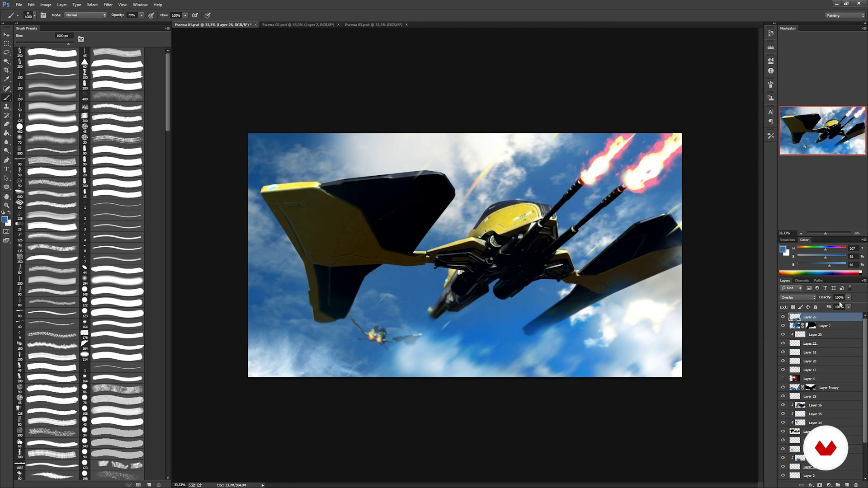868x488 pixels.
Task: Hide Layer 26 visibility eye
Action: 783,317
